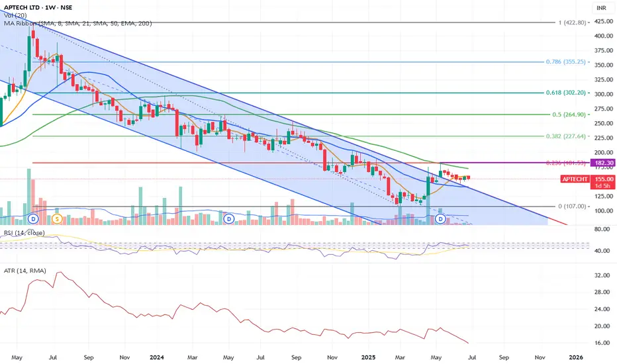Click the 425.00 price scale value
Viewport: 617px width, 364px height.
pyautogui.click(x=604, y=21)
